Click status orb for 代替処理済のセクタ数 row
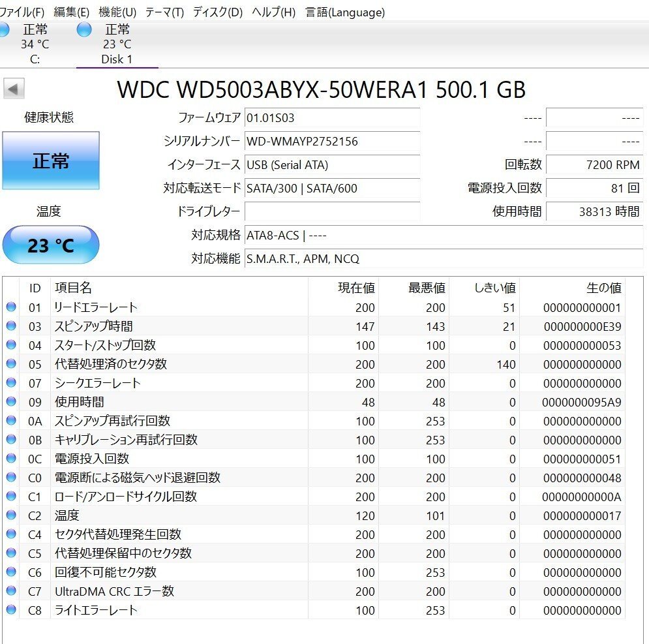 point(11,363)
